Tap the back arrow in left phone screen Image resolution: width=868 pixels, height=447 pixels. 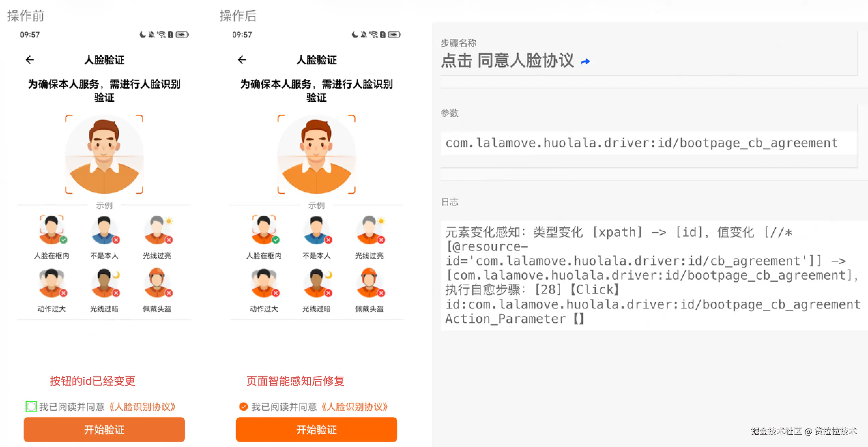[x=30, y=60]
